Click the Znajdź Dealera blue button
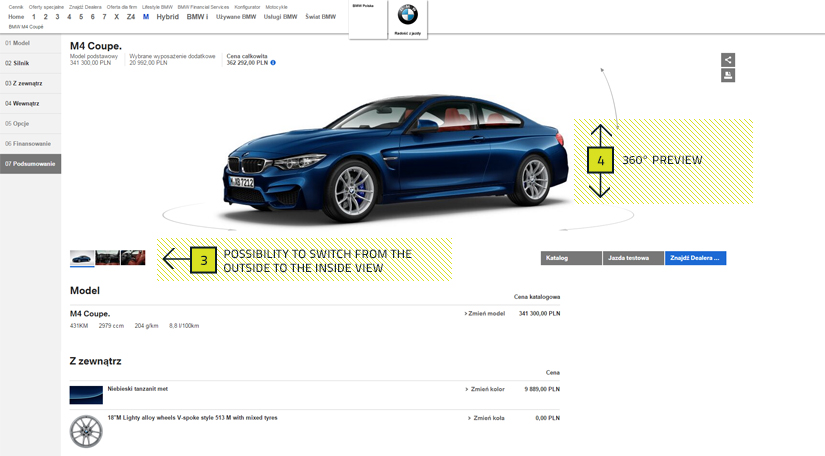 pyautogui.click(x=695, y=258)
